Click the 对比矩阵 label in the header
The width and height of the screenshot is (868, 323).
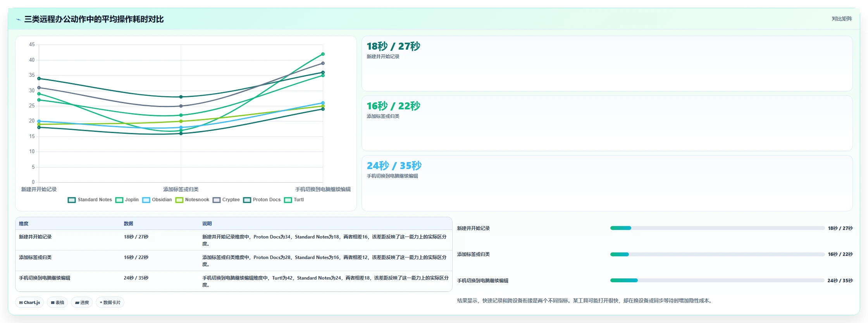(x=842, y=19)
